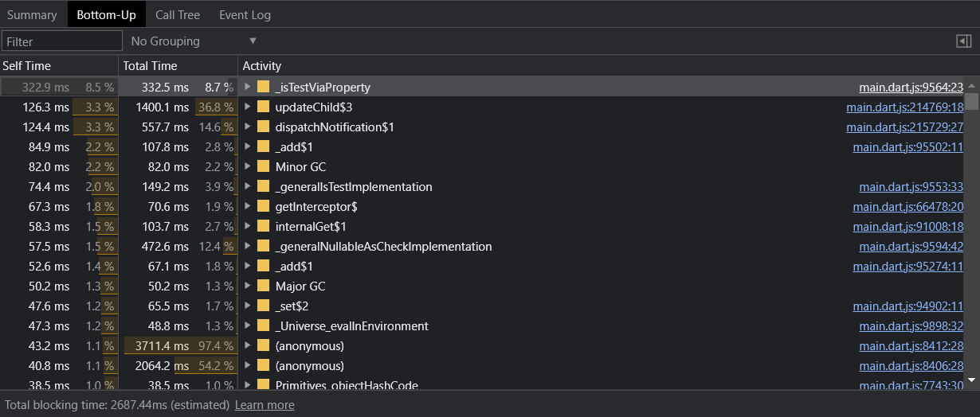This screenshot has width=980, height=417.
Task: Click the 1400.1 ms total time cell
Action: click(x=178, y=107)
